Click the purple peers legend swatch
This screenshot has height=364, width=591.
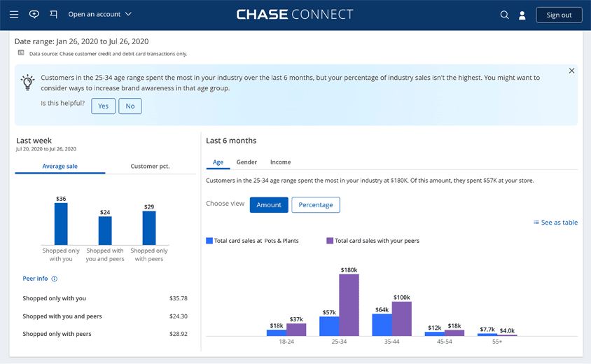330,240
